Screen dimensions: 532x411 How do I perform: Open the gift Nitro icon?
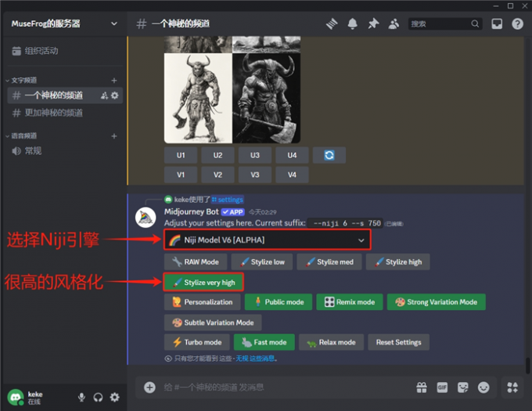click(x=422, y=388)
